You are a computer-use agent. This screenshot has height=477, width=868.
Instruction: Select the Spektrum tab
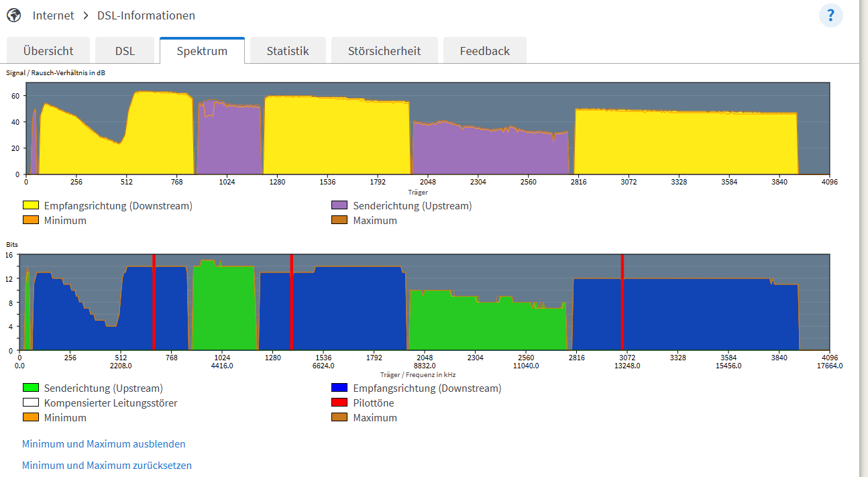tap(202, 51)
